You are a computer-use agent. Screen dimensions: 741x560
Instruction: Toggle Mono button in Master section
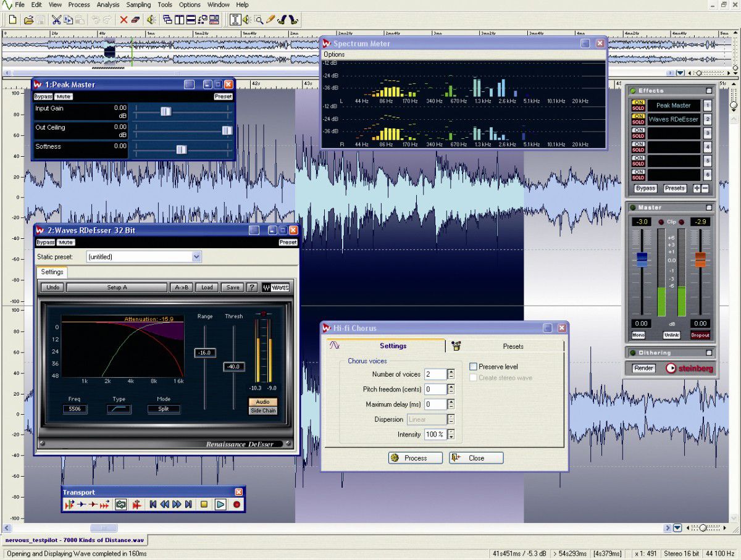638,335
